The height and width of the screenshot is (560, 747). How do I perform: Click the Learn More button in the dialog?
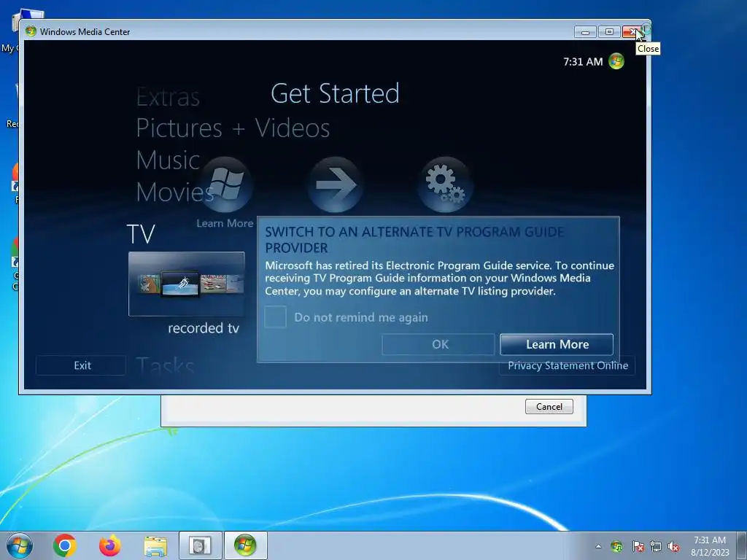click(x=557, y=344)
